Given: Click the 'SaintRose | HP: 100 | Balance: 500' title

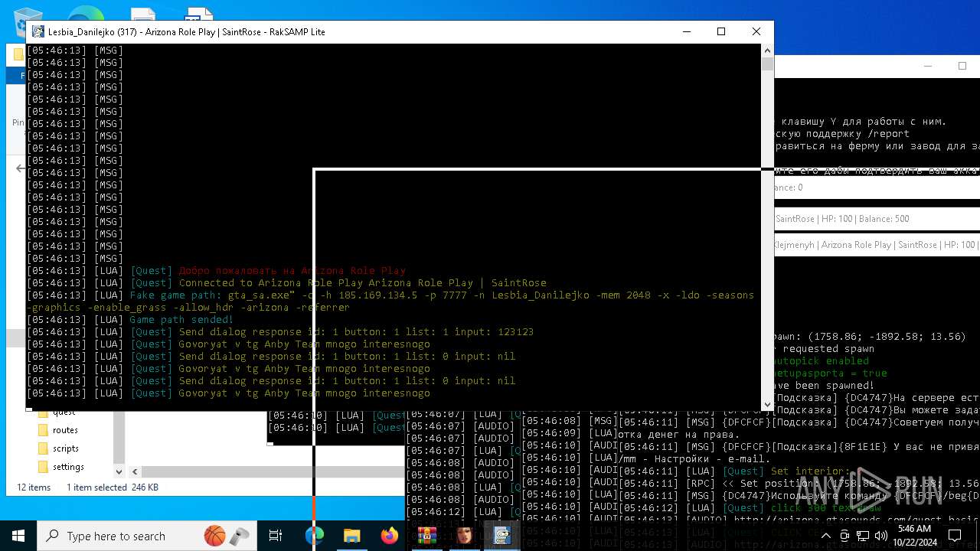Looking at the screenshot, I should [x=842, y=219].
